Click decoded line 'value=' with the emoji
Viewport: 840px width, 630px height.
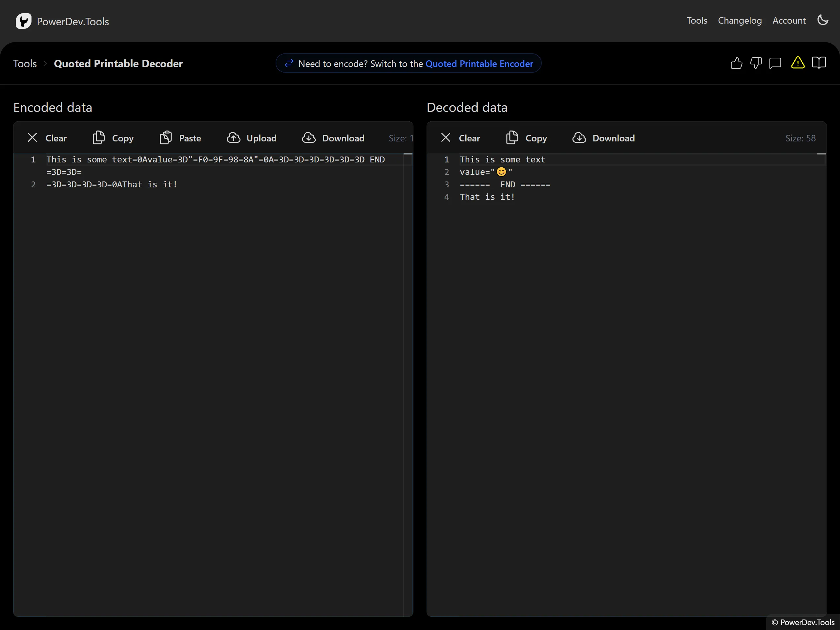[486, 172]
